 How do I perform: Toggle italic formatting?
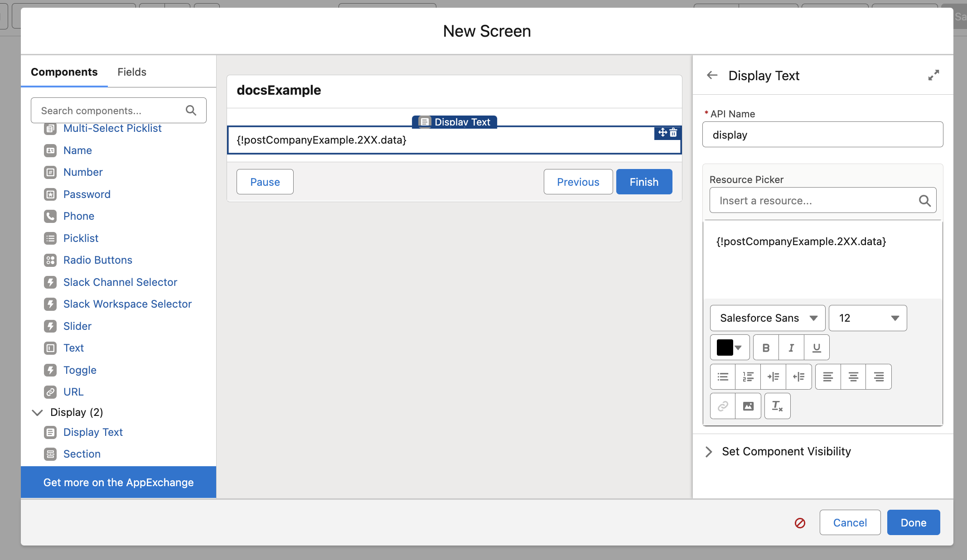(791, 348)
